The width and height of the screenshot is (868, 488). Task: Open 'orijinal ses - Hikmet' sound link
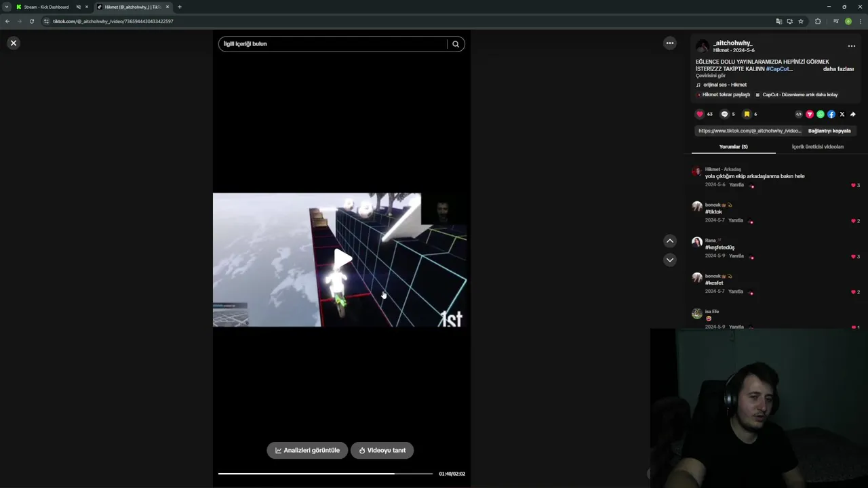pyautogui.click(x=722, y=85)
